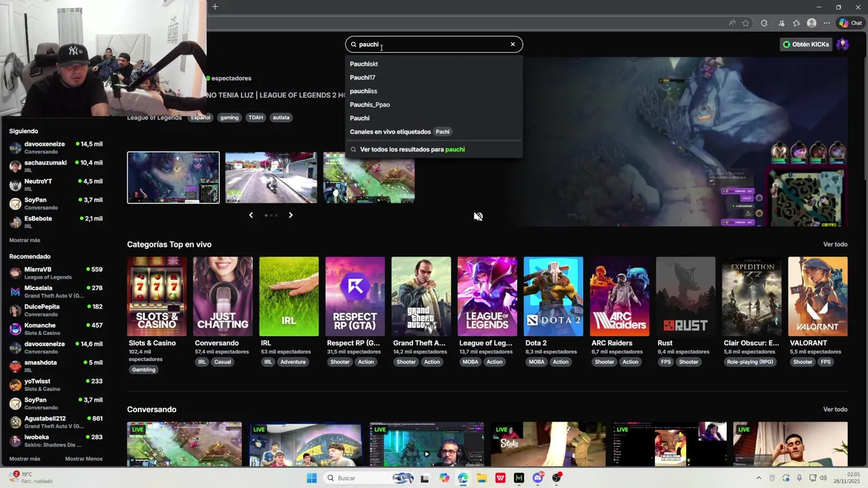Image resolution: width=868 pixels, height=488 pixels.
Task: Open the Copilot Chat button
Action: pos(850,23)
